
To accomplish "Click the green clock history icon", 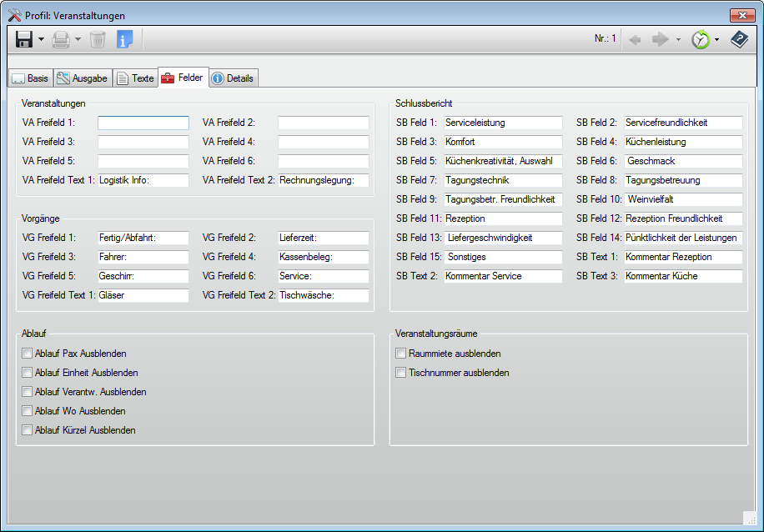I will (701, 39).
